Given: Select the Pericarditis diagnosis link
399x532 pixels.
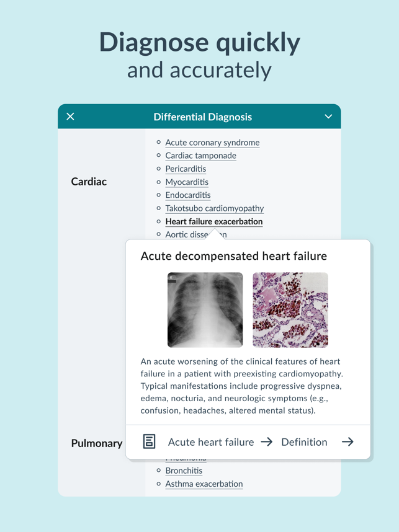Looking at the screenshot, I should [186, 169].
